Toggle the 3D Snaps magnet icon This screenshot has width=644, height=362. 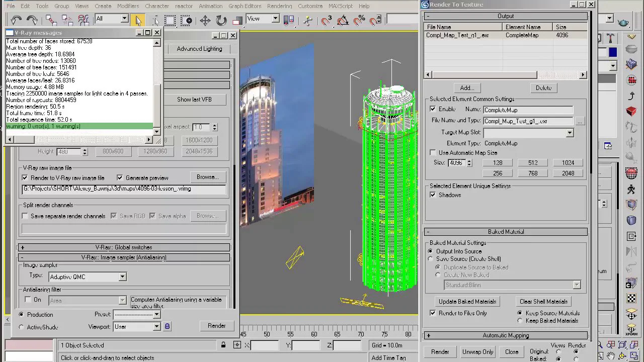[x=327, y=20]
